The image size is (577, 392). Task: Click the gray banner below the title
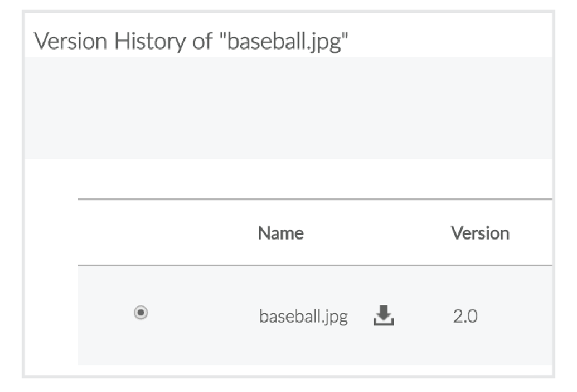(289, 108)
